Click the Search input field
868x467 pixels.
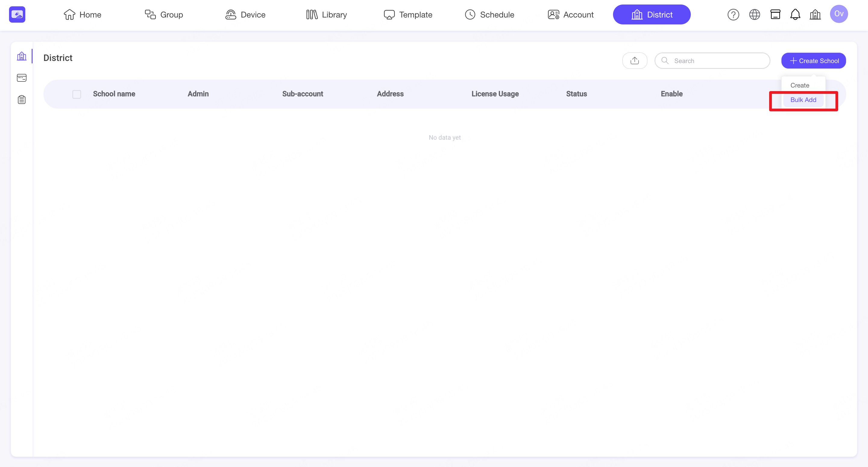(x=718, y=61)
